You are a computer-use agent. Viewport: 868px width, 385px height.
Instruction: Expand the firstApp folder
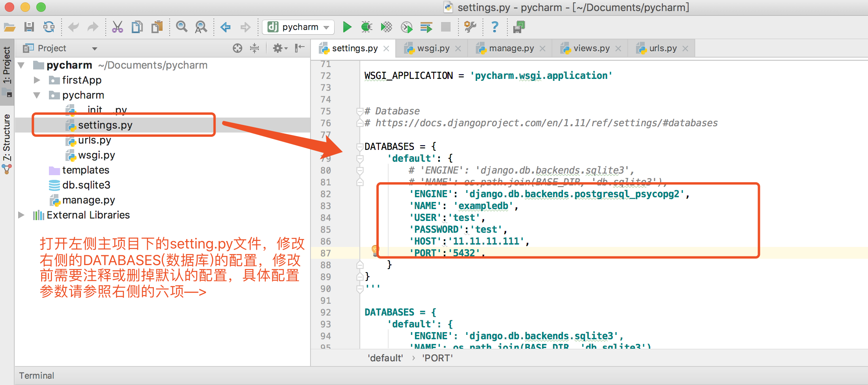click(x=37, y=80)
